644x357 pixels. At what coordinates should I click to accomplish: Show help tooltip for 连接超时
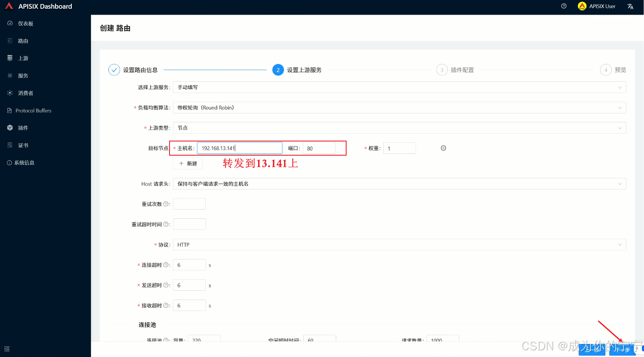166,265
